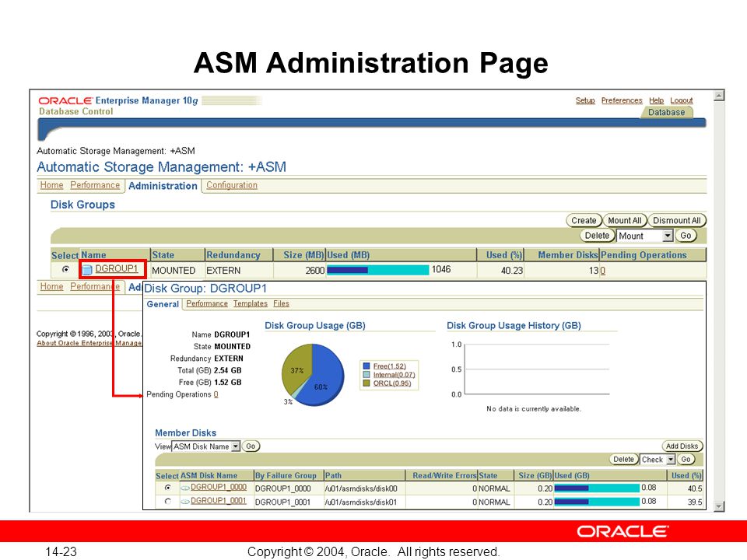The width and height of the screenshot is (747, 560).
Task: Click the Mount All button
Action: 625,220
